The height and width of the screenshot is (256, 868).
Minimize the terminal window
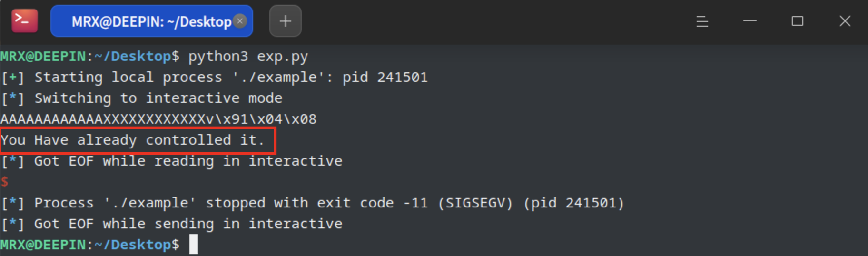[750, 21]
